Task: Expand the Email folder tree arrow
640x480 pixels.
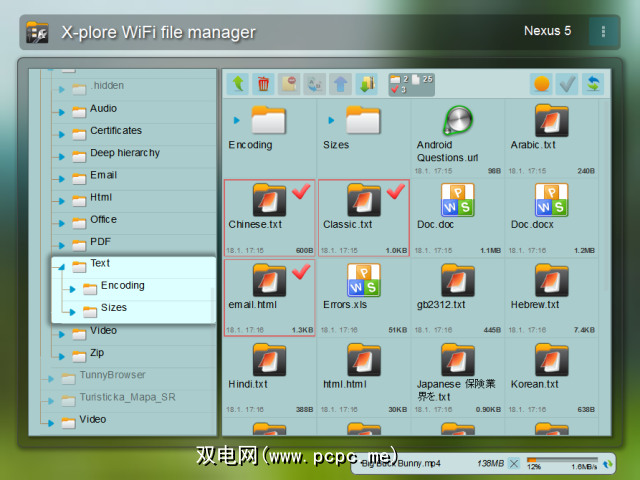Action: click(62, 179)
